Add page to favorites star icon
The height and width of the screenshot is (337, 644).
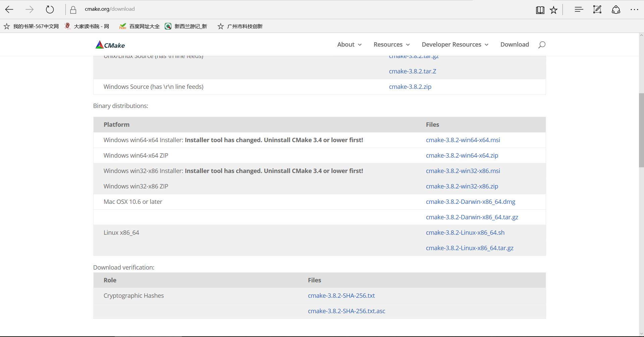coord(554,10)
